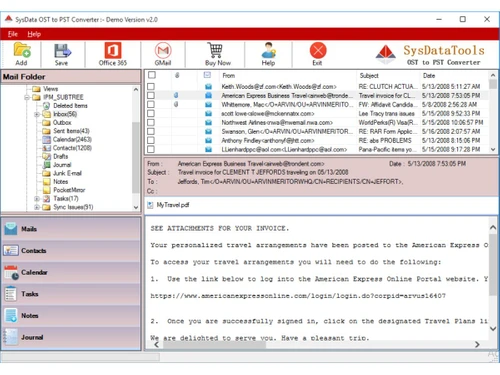
Task: Click message body scroll right arrow
Action: tap(477, 344)
